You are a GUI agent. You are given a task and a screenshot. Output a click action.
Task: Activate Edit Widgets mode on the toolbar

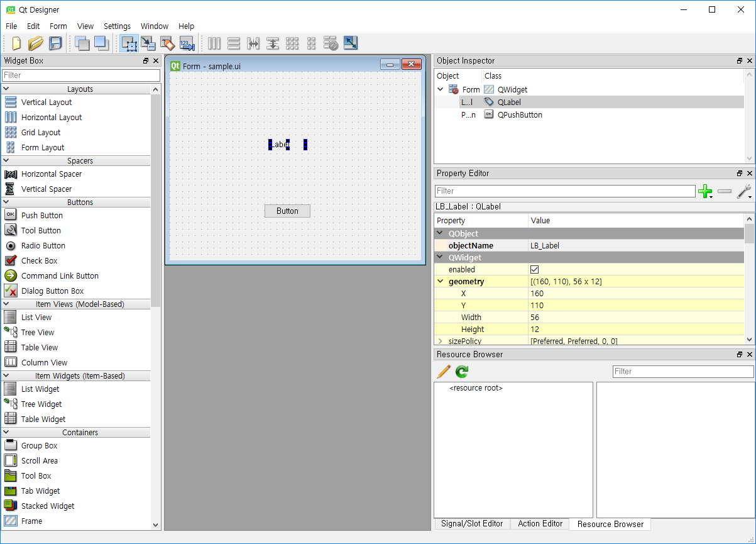129,43
